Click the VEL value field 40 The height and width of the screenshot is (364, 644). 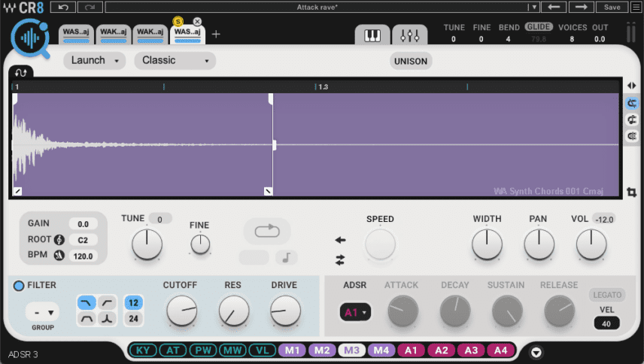(x=606, y=324)
